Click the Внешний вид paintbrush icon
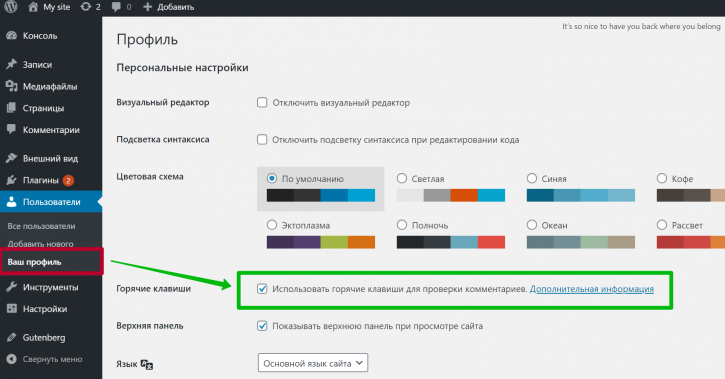 (x=12, y=158)
